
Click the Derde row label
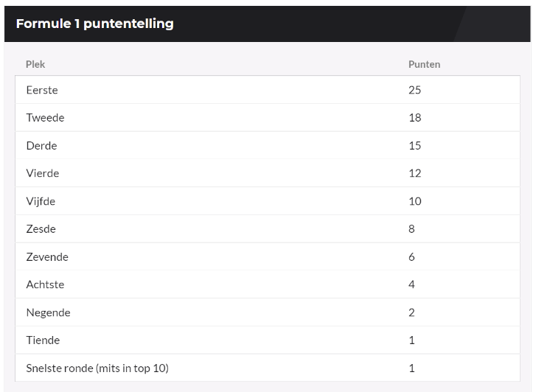coord(41,146)
